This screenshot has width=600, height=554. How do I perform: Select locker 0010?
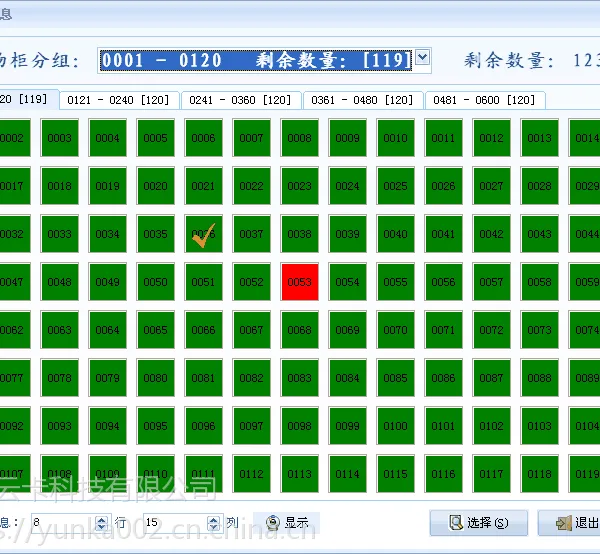[x=396, y=138]
